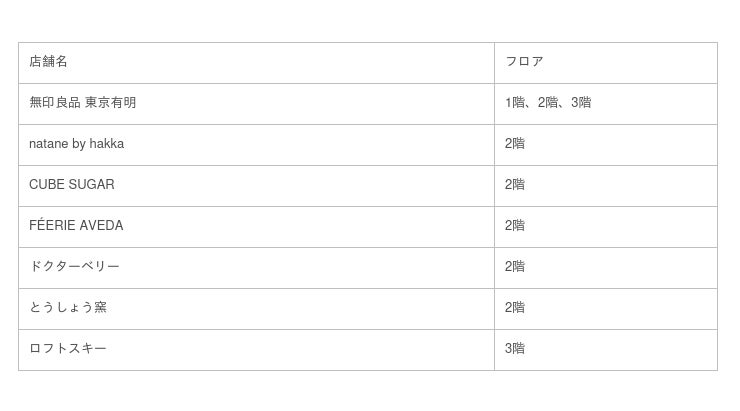Click the 2階 cell beside ドクターベリー

tap(514, 267)
